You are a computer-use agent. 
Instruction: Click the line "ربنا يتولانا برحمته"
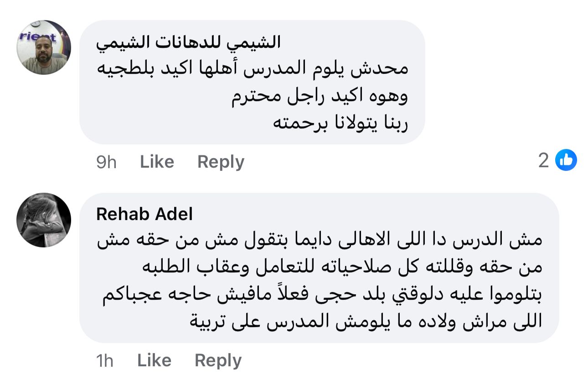(340, 123)
